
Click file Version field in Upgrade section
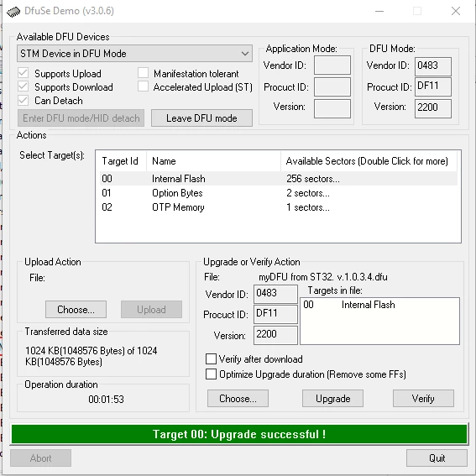point(275,335)
